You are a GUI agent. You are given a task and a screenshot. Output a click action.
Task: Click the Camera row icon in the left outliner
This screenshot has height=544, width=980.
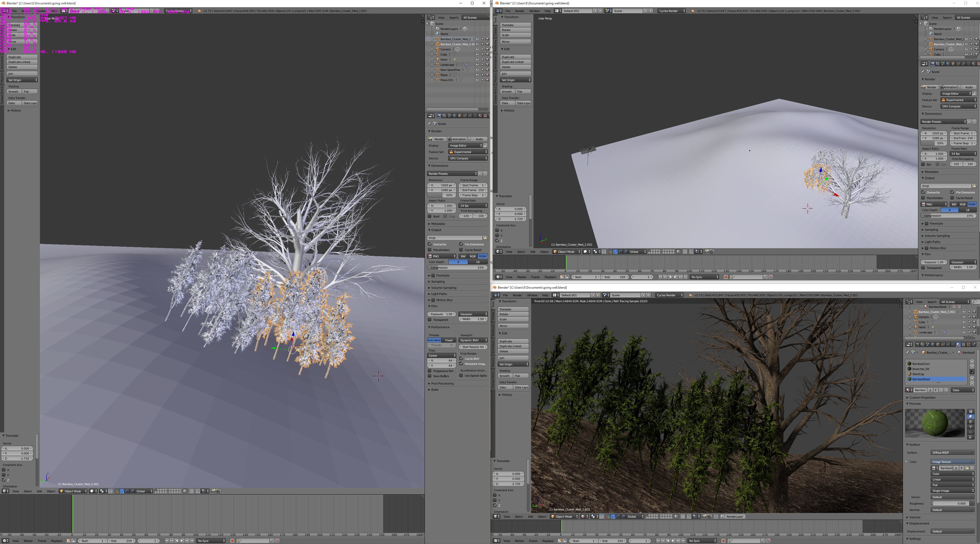(437, 49)
